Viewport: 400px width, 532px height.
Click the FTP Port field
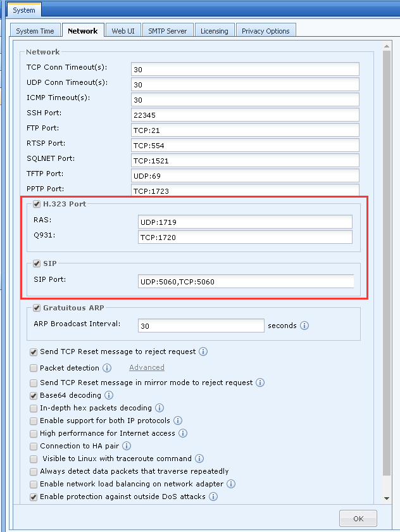245,130
